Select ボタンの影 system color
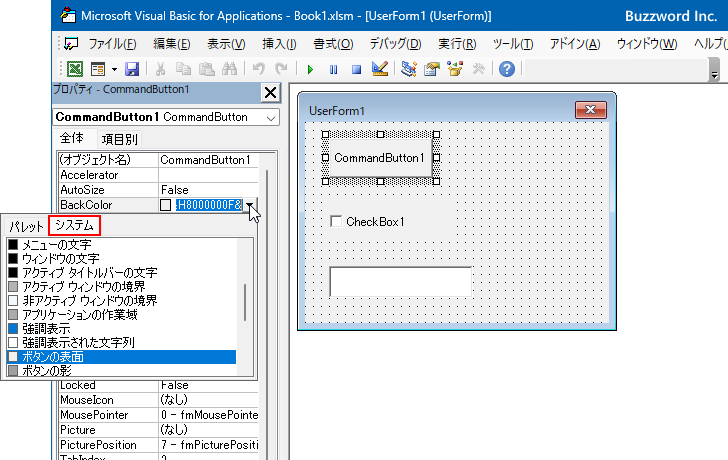The height and width of the screenshot is (460, 728). (x=122, y=370)
